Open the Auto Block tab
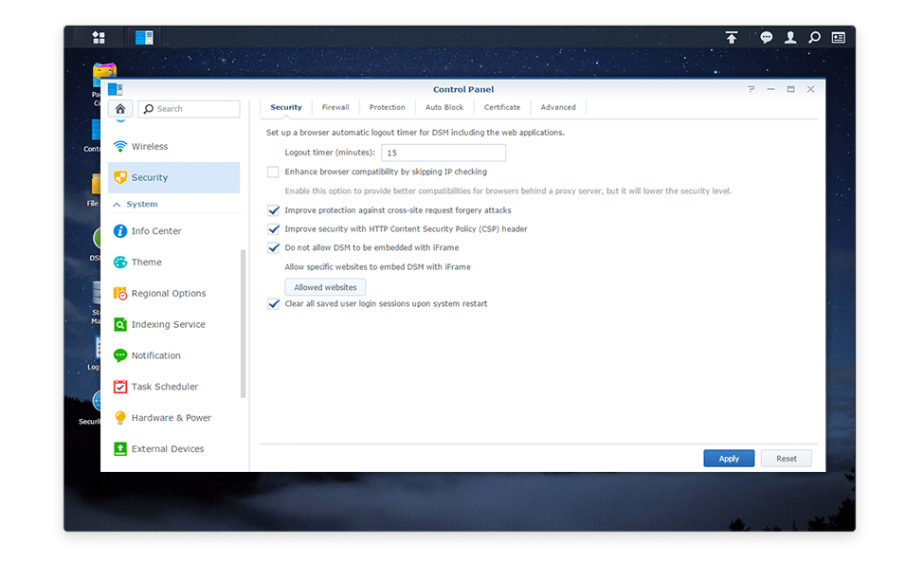 pos(444,107)
